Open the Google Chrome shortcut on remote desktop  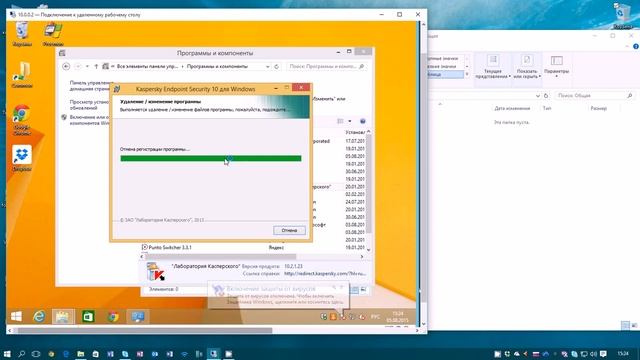(x=22, y=120)
